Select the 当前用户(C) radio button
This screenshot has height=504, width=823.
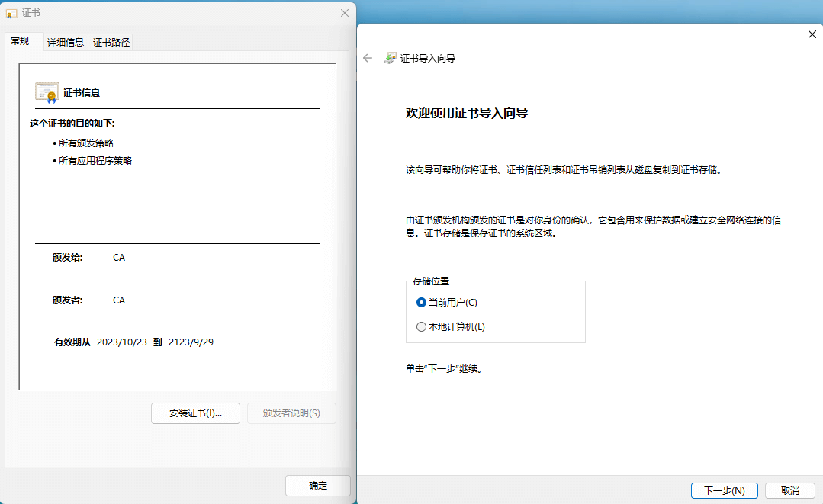tap(421, 302)
